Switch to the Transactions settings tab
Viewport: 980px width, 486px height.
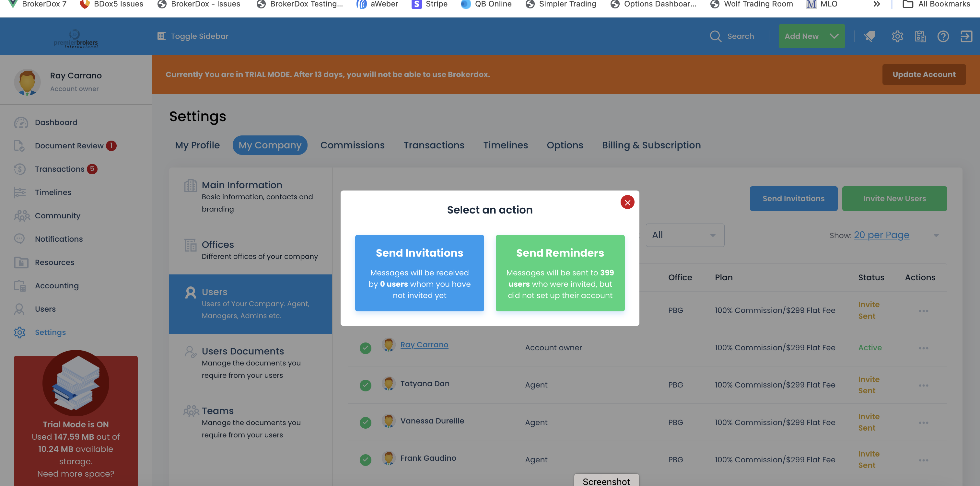(434, 145)
